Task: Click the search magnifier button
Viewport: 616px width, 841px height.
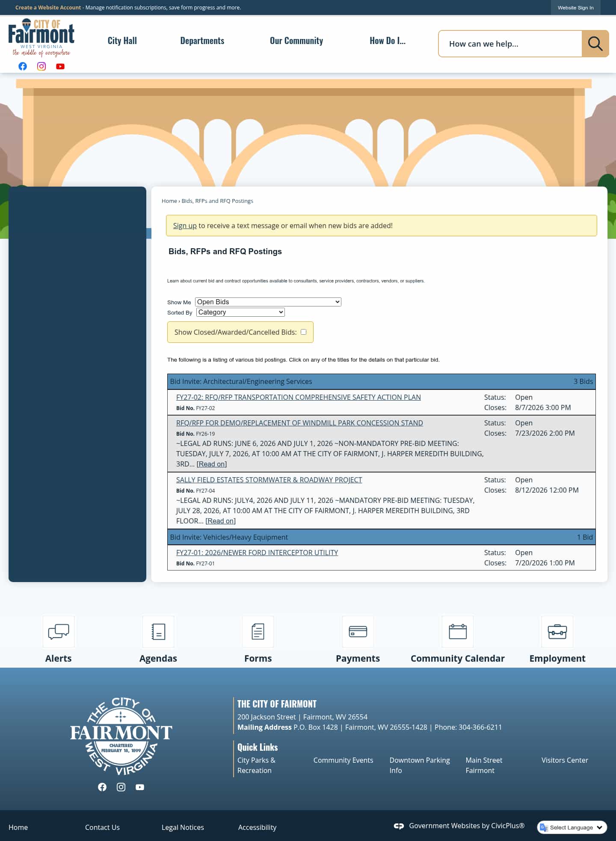Action: (595, 44)
